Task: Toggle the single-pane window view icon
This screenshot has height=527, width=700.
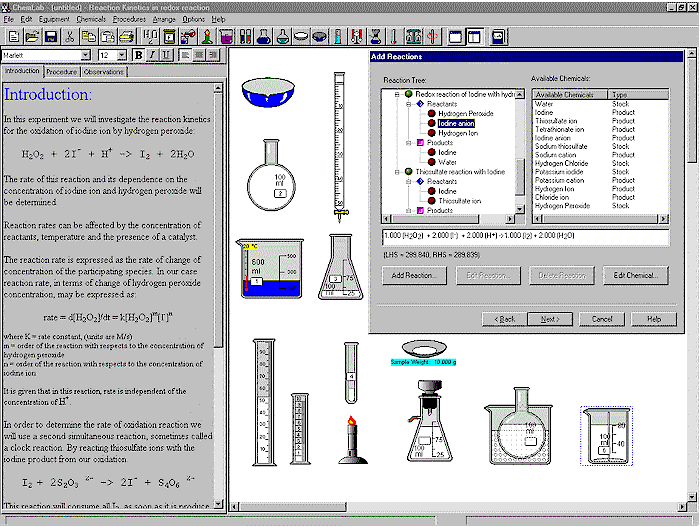Action: point(455,37)
